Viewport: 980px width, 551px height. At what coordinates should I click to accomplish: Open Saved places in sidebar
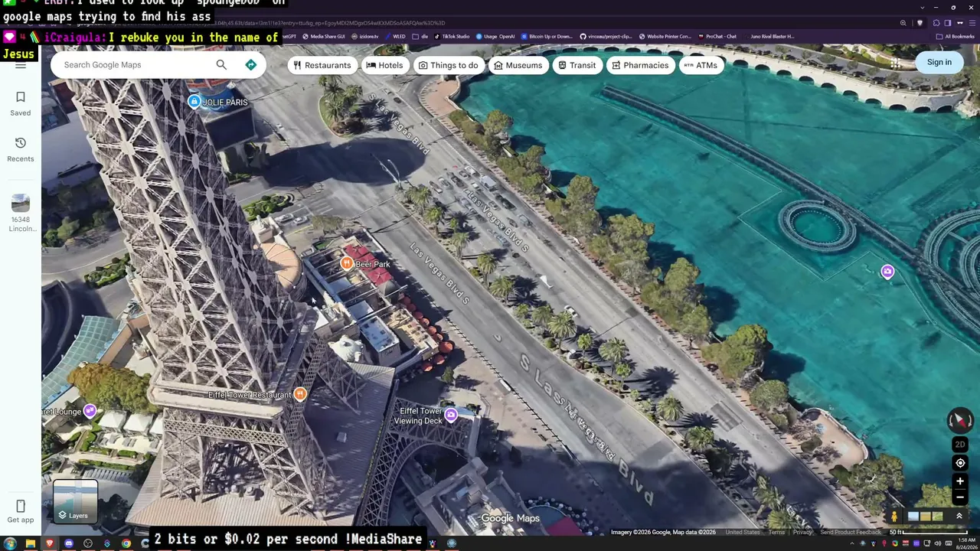point(21,104)
